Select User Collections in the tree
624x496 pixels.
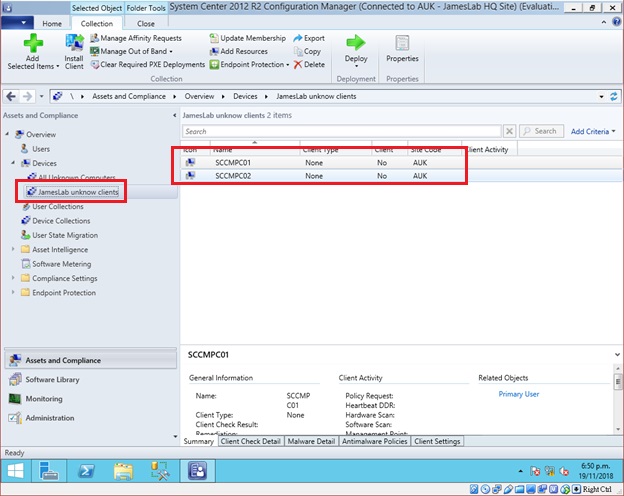pyautogui.click(x=58, y=207)
